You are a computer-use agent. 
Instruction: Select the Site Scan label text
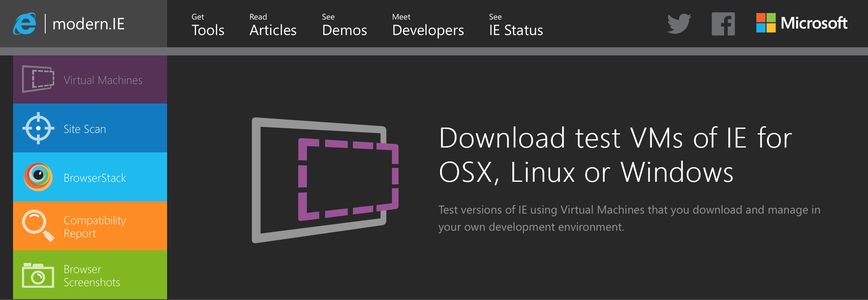[x=85, y=129]
